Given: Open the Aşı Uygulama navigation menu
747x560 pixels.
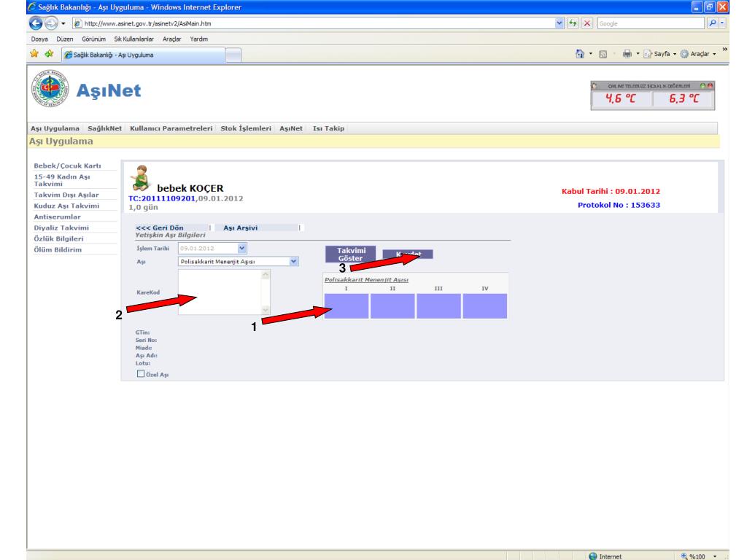Looking at the screenshot, I should 55,128.
